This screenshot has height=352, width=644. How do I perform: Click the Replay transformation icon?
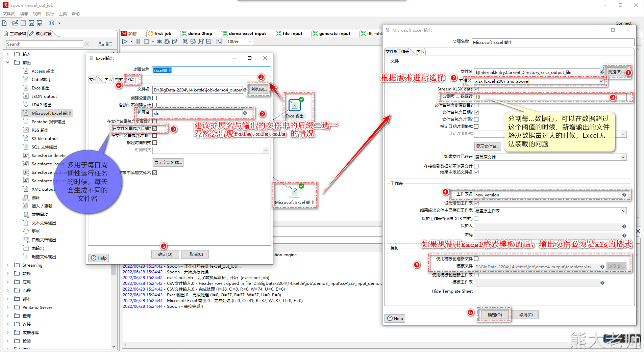(x=175, y=42)
